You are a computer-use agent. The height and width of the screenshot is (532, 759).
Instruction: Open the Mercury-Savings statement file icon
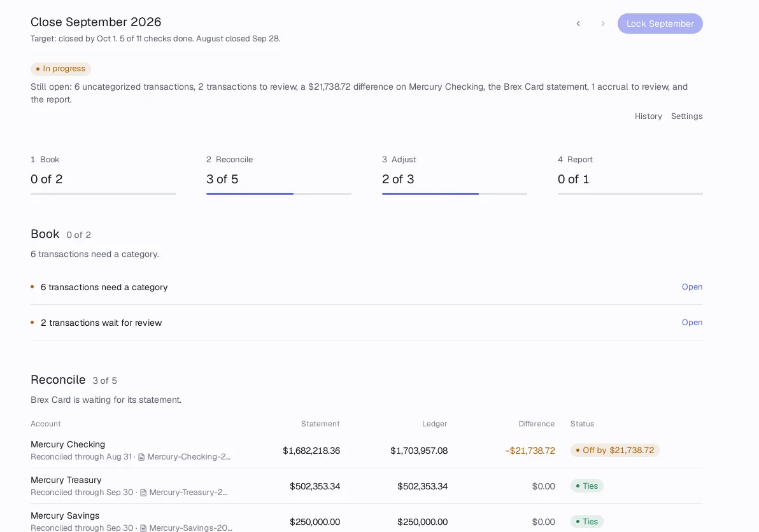click(143, 528)
